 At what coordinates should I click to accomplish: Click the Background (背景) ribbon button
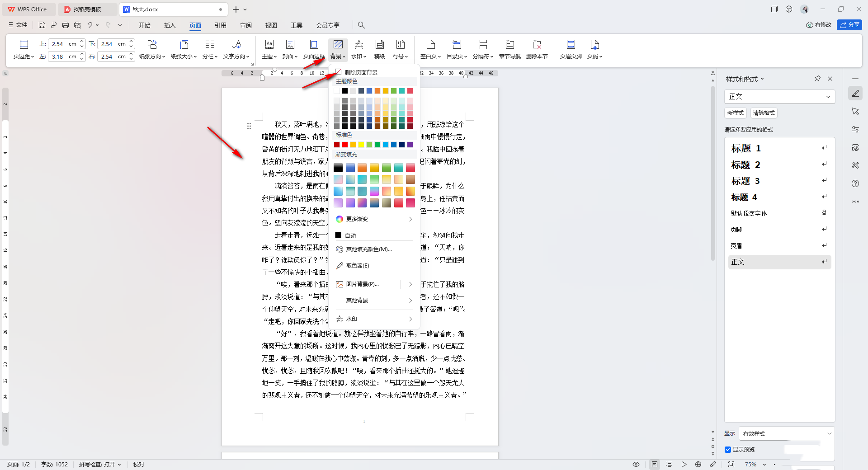(338, 49)
